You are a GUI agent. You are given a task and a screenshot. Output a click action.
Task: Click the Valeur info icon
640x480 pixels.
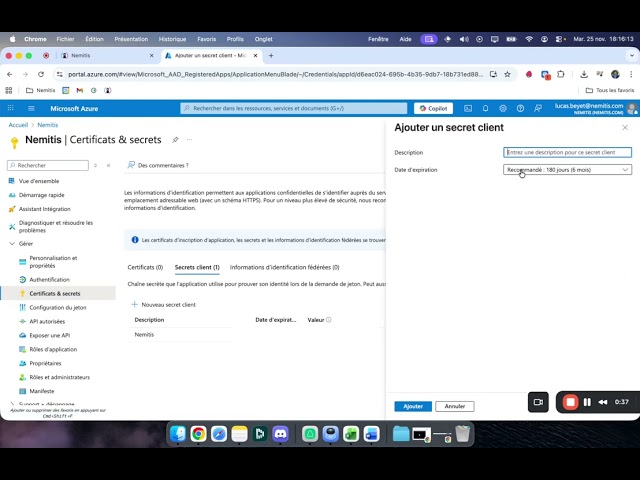(x=329, y=320)
